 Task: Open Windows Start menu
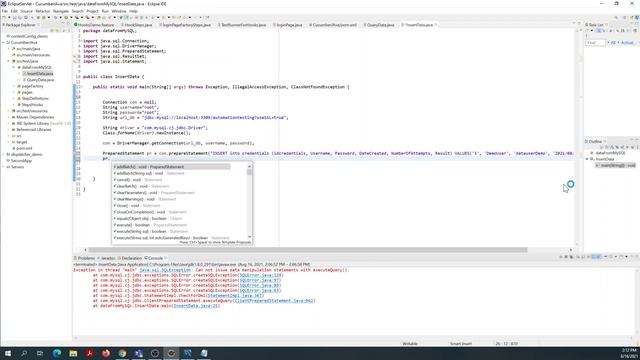pos(8,353)
